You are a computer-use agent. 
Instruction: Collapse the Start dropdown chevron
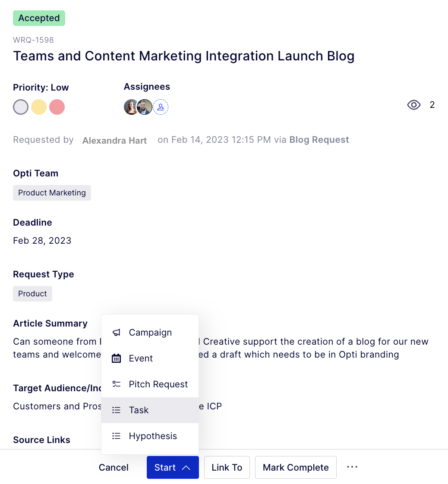point(186,468)
